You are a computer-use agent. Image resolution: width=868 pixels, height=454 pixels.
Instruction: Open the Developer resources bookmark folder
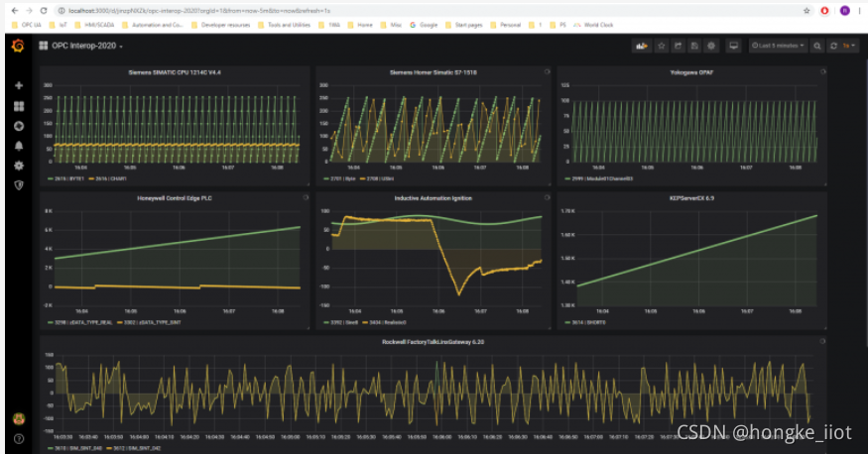click(221, 25)
